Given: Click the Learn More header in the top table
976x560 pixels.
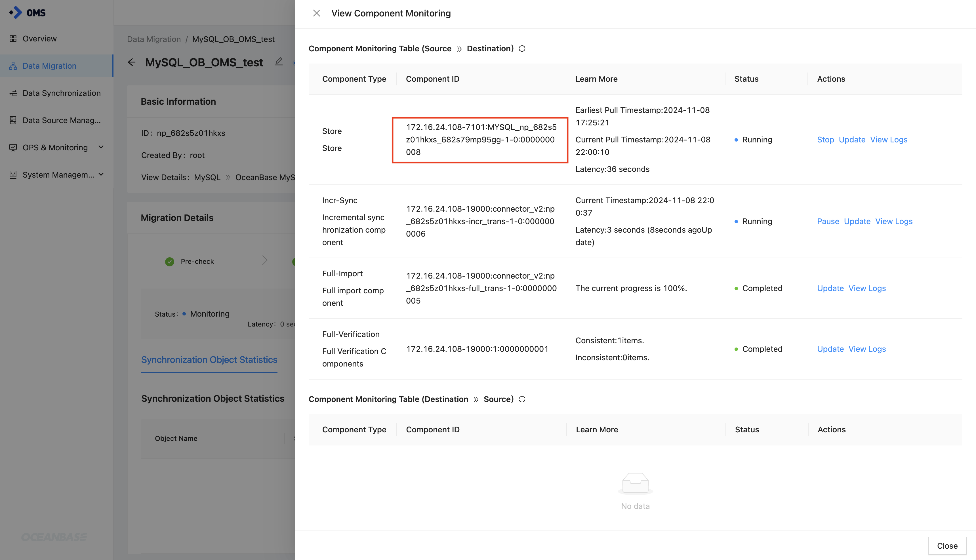Looking at the screenshot, I should click(x=596, y=79).
